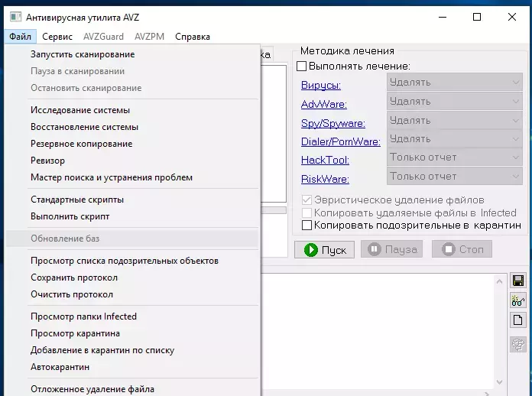Image resolution: width=532 pixels, height=396 pixels.
Task: Open Просмотр списка подозрительных объектов
Action: click(x=132, y=261)
